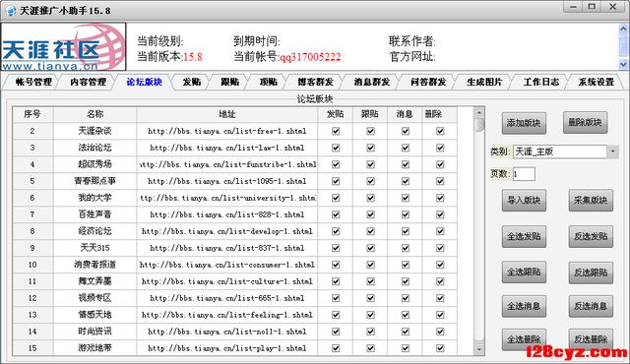Open the 博客群发 tab
Image resolution: width=630 pixels, height=364 pixels.
315,82
